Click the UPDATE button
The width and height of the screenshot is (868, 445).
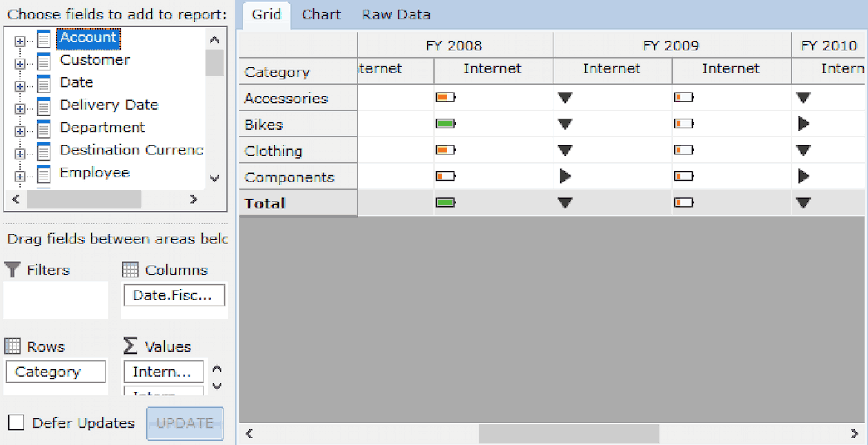tap(185, 423)
